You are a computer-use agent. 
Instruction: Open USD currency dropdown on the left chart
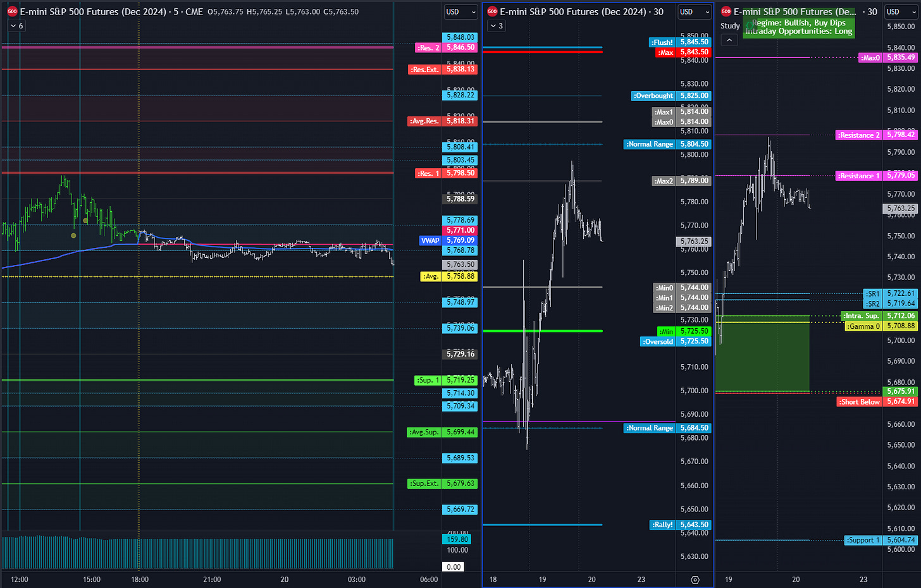tap(460, 11)
